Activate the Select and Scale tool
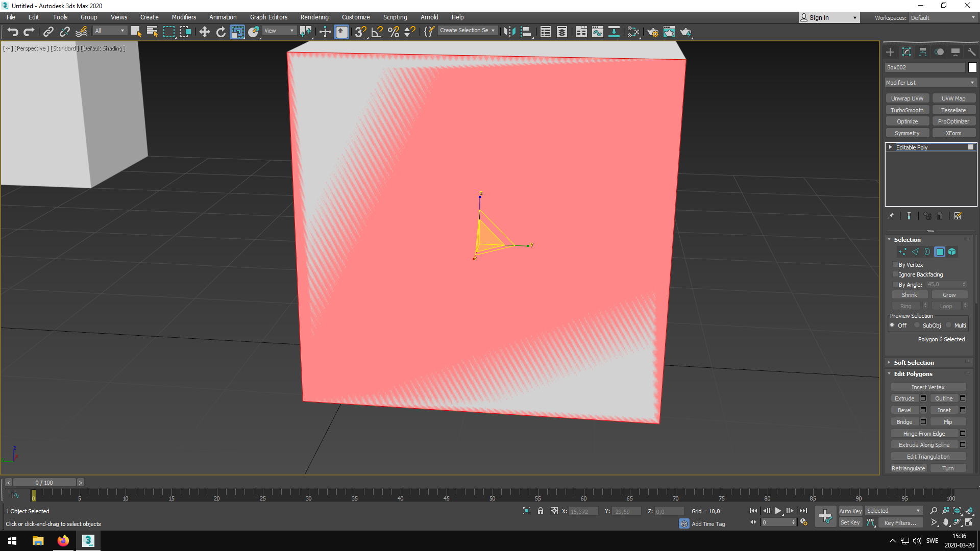 (x=237, y=32)
